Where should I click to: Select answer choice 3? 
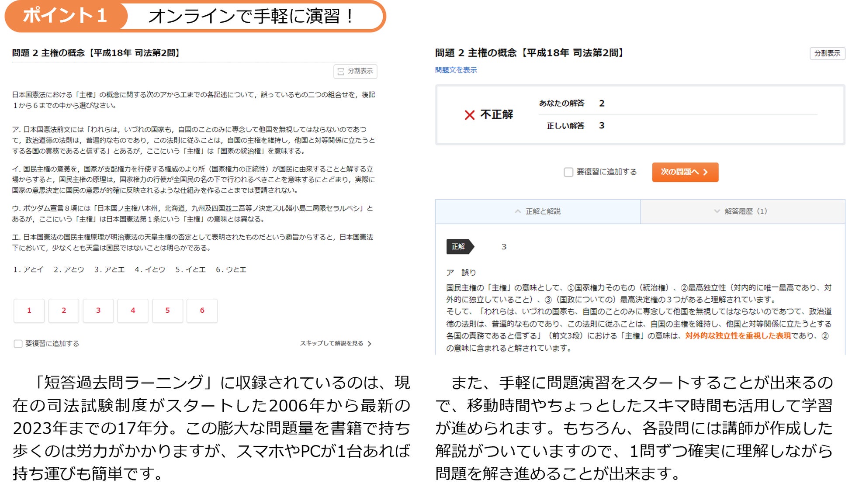tap(98, 311)
